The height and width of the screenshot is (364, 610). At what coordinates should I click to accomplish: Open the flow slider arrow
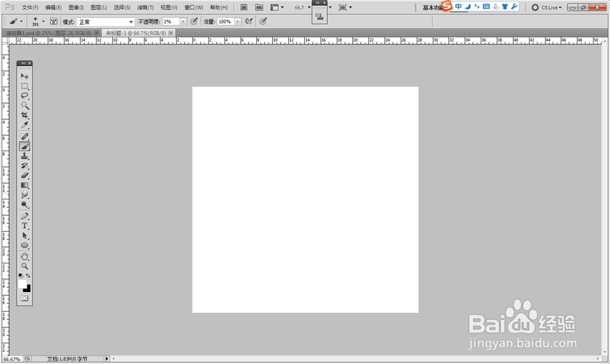(238, 22)
